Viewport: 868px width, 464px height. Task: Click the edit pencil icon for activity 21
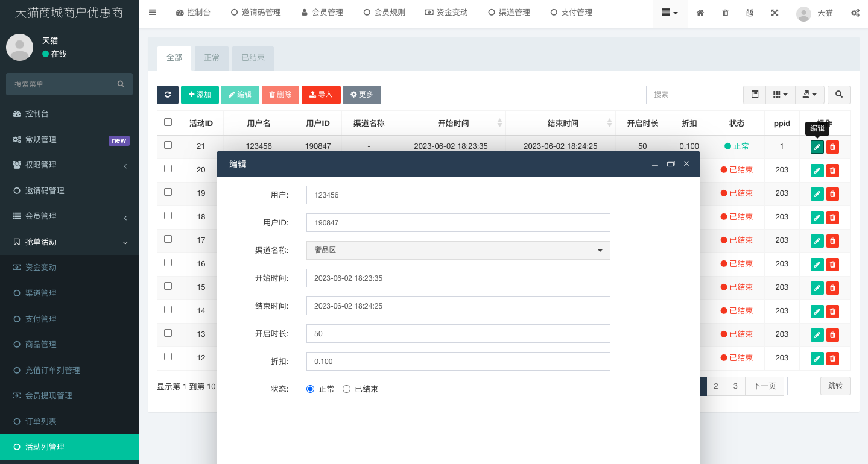[x=816, y=146]
